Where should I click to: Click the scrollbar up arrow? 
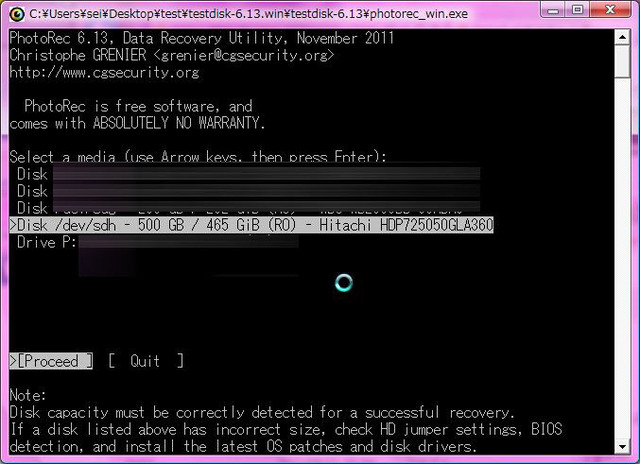622,38
